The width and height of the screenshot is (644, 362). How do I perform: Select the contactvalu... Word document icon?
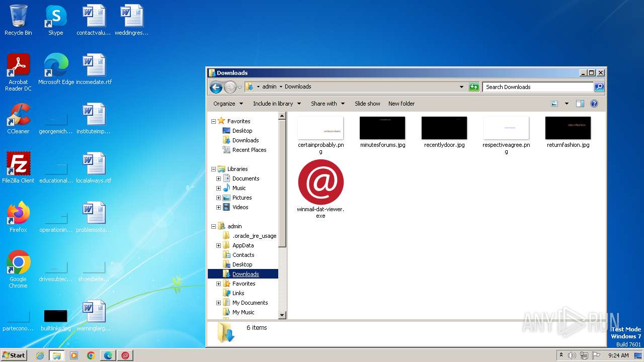pos(94,20)
